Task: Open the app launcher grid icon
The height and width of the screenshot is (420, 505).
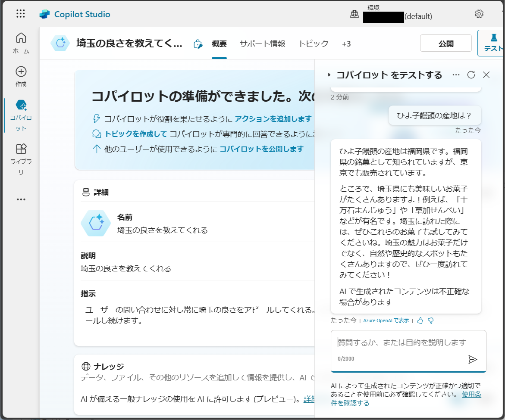Action: point(21,13)
